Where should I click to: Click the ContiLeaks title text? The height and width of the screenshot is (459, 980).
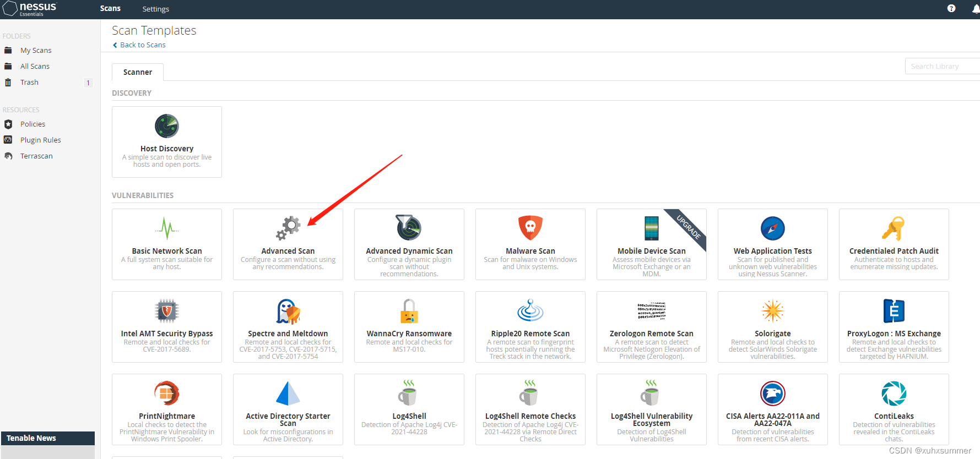click(x=894, y=416)
